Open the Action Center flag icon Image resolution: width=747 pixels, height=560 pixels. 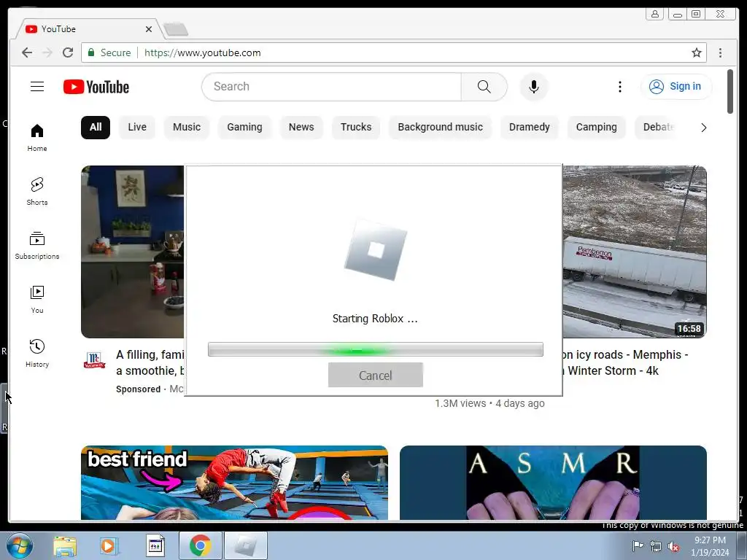(x=637, y=546)
